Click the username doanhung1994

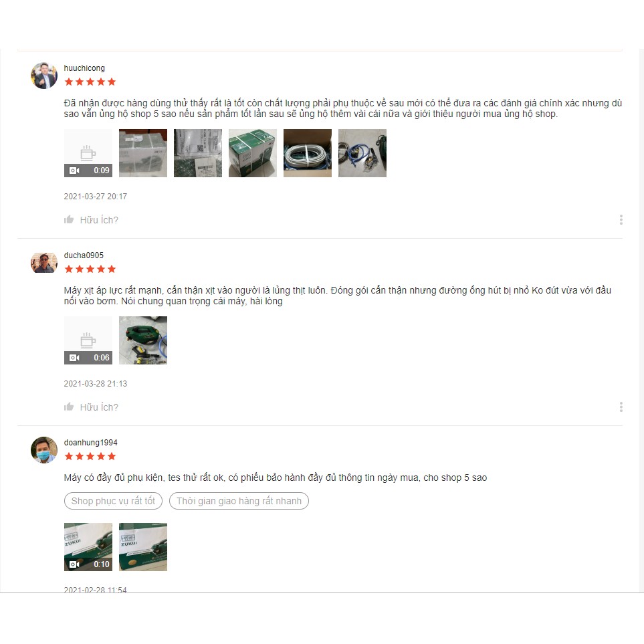[x=91, y=442]
